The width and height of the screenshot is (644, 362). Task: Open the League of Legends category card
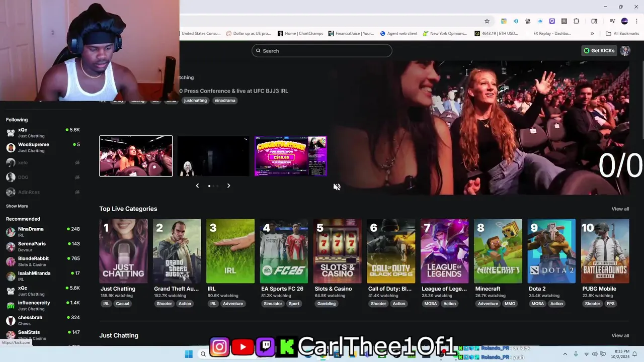[444, 251]
